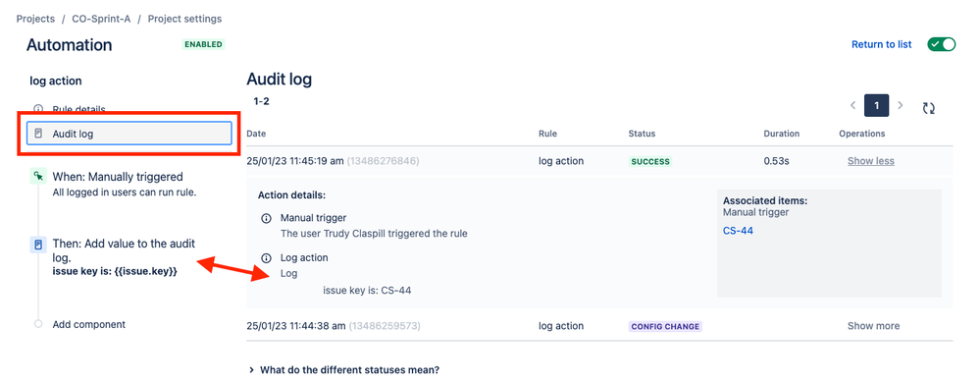Go to next audit log page
The width and height of the screenshot is (980, 385).
point(900,105)
